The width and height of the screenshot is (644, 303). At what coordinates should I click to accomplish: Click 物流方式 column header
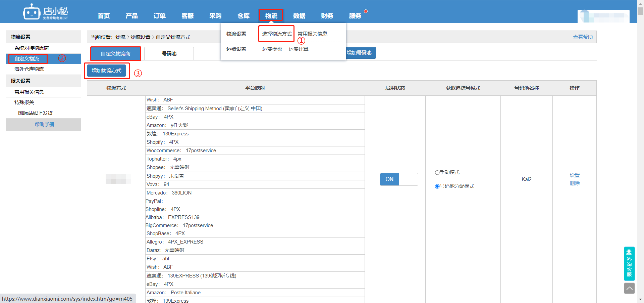[116, 88]
